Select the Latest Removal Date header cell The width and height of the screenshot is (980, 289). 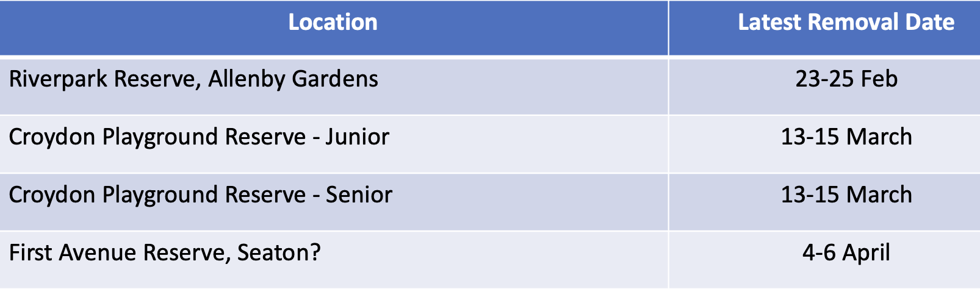coord(824,27)
